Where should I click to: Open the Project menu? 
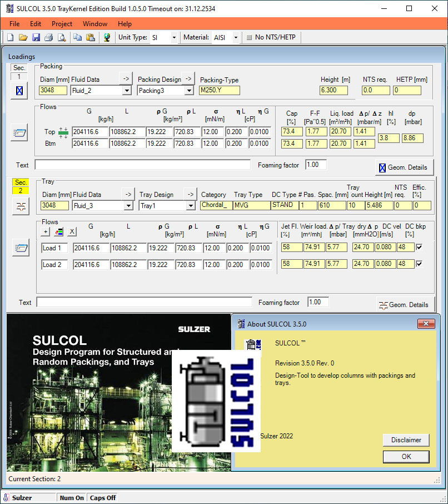click(x=61, y=24)
